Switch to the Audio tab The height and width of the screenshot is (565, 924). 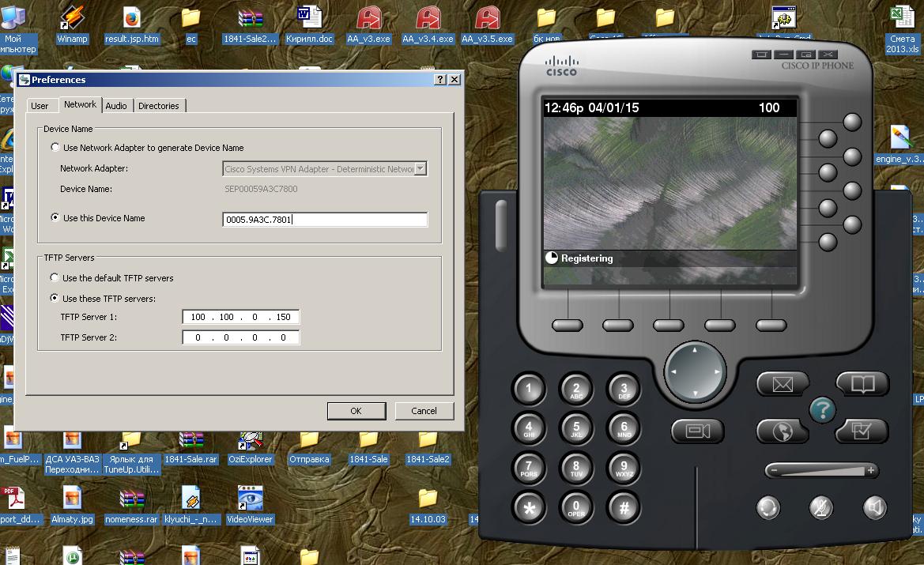(x=116, y=106)
